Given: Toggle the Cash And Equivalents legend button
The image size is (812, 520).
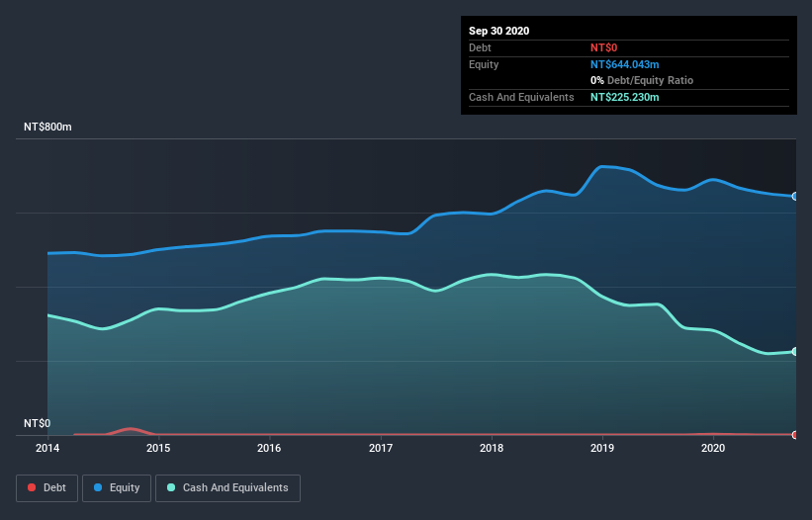Looking at the screenshot, I should [x=227, y=488].
